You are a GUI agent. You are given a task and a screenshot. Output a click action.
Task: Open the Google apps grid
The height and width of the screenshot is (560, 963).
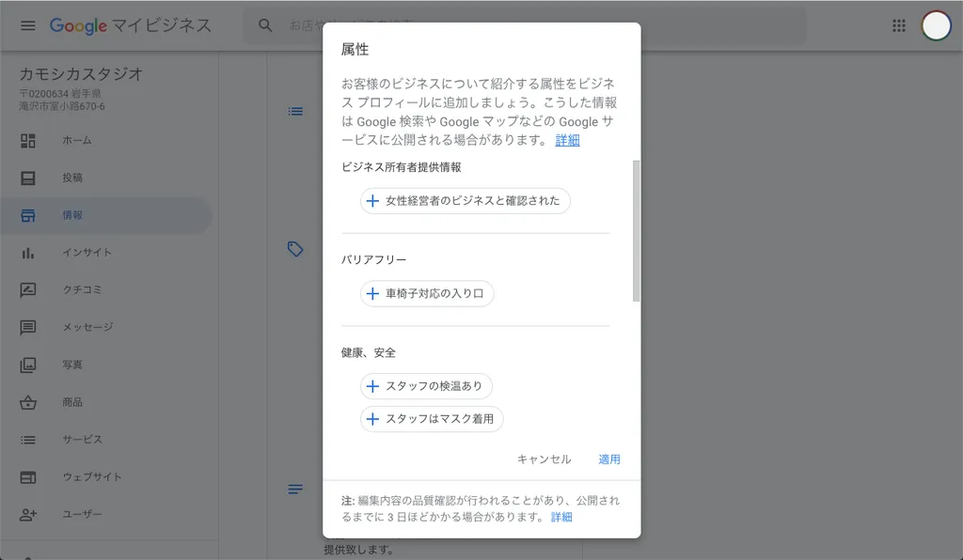pos(898,25)
